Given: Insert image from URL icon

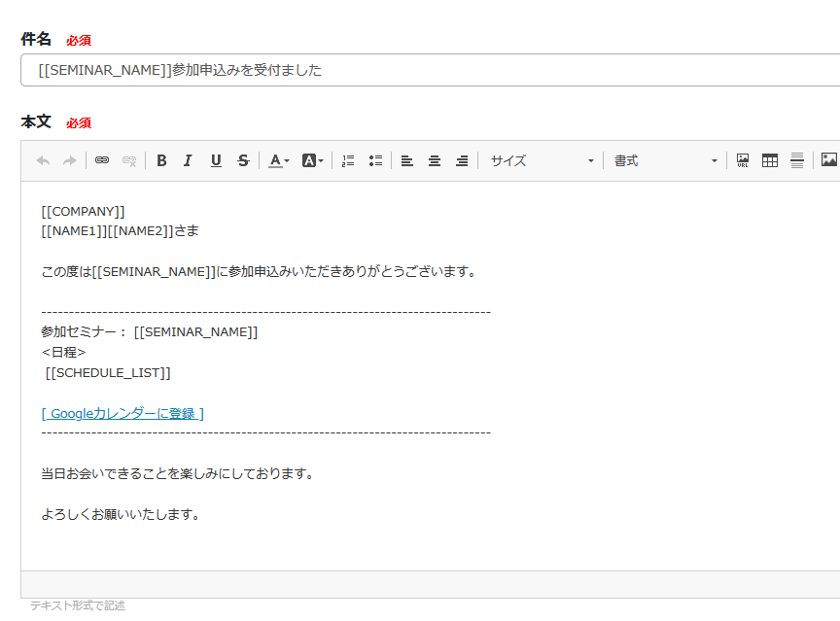Looking at the screenshot, I should click(x=743, y=160).
